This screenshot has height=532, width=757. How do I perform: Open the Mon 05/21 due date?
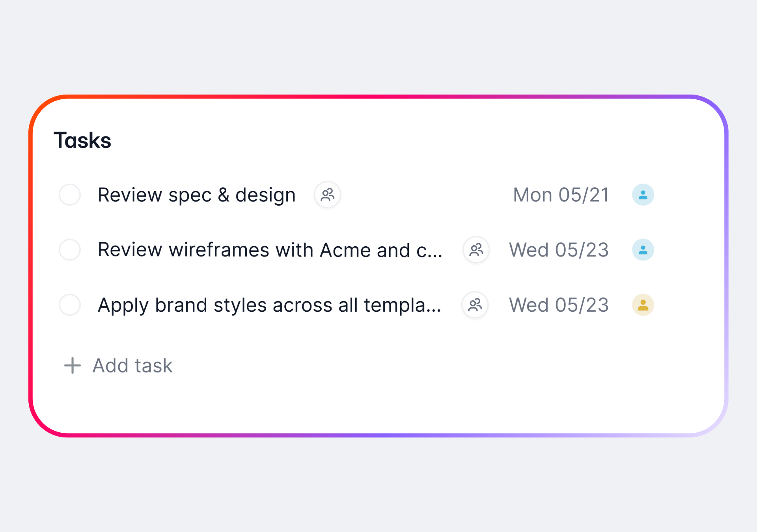click(x=561, y=195)
